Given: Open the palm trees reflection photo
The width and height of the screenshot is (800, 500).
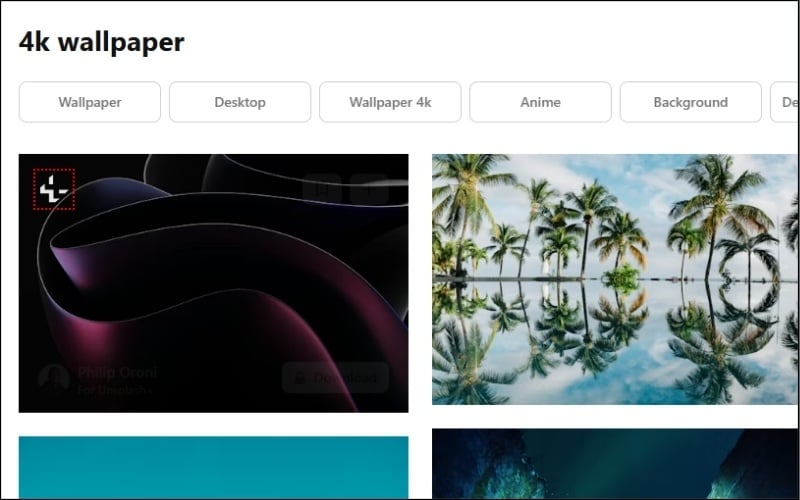Looking at the screenshot, I should click(x=615, y=280).
